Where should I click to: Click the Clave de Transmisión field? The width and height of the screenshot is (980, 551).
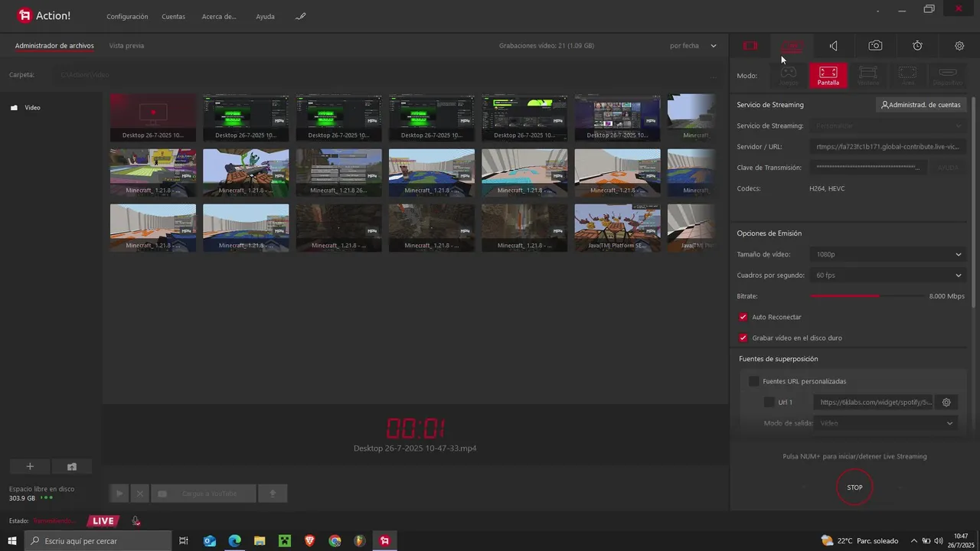coord(869,168)
